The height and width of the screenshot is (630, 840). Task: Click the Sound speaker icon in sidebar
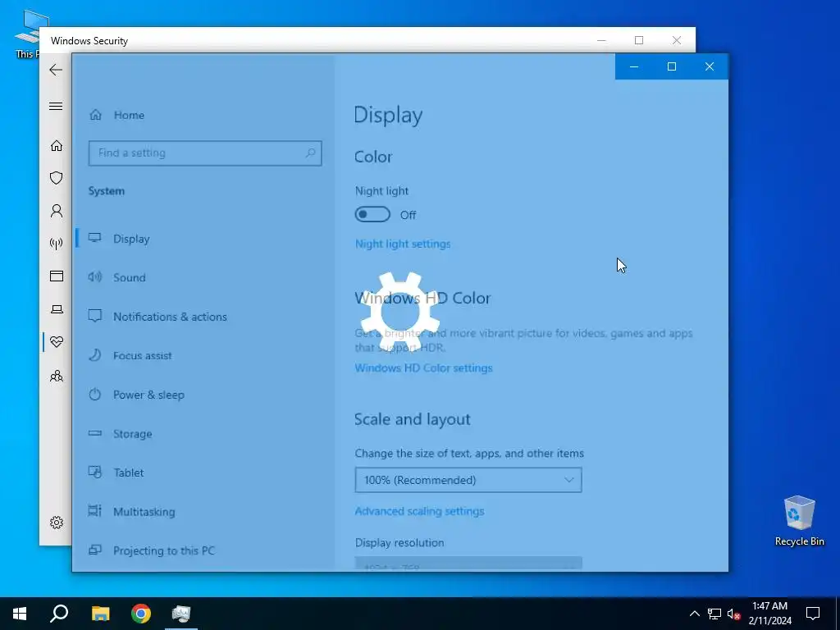coord(95,277)
